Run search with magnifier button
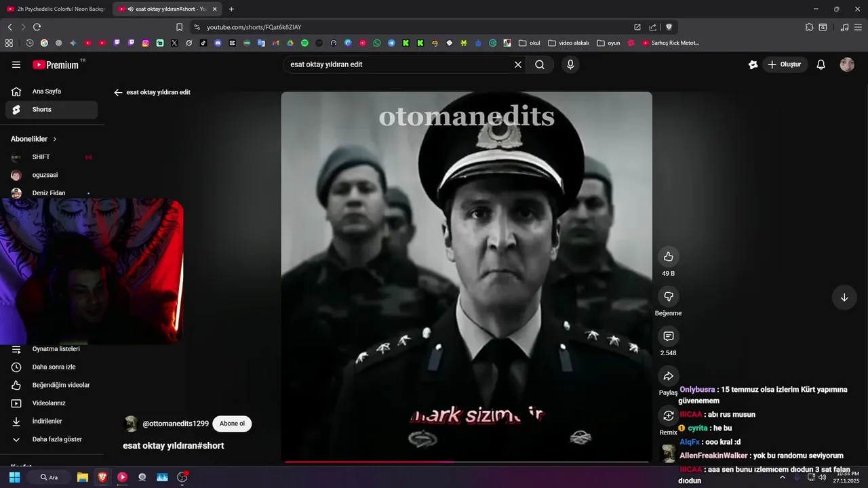868x488 pixels. click(x=540, y=64)
